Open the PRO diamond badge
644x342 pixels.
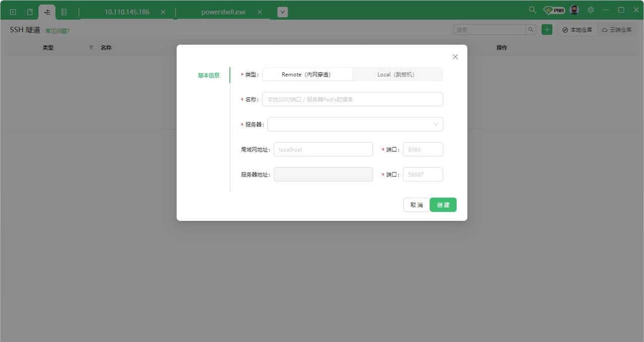tap(554, 10)
